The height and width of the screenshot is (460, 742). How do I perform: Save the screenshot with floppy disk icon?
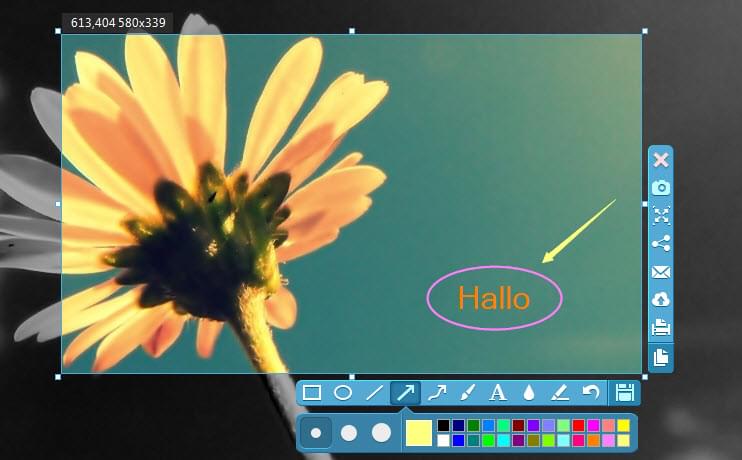(626, 393)
